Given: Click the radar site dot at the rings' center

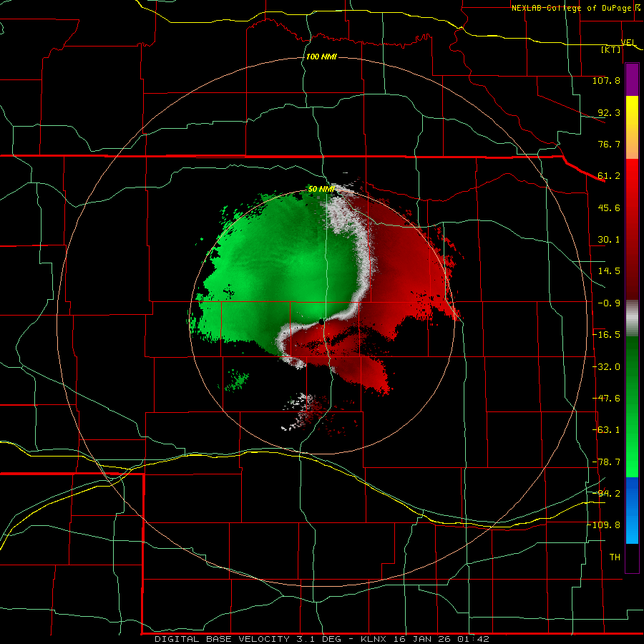Looking at the screenshot, I should tap(321, 322).
